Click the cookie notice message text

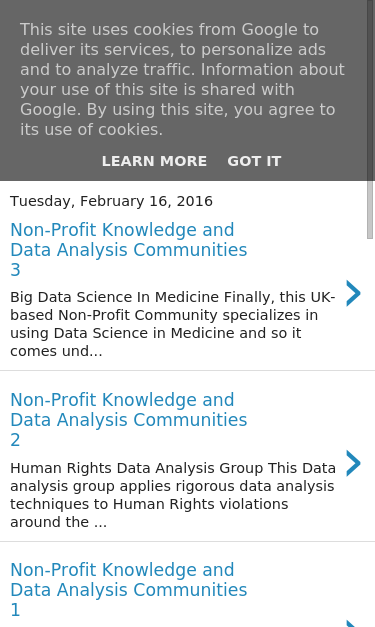182,79
